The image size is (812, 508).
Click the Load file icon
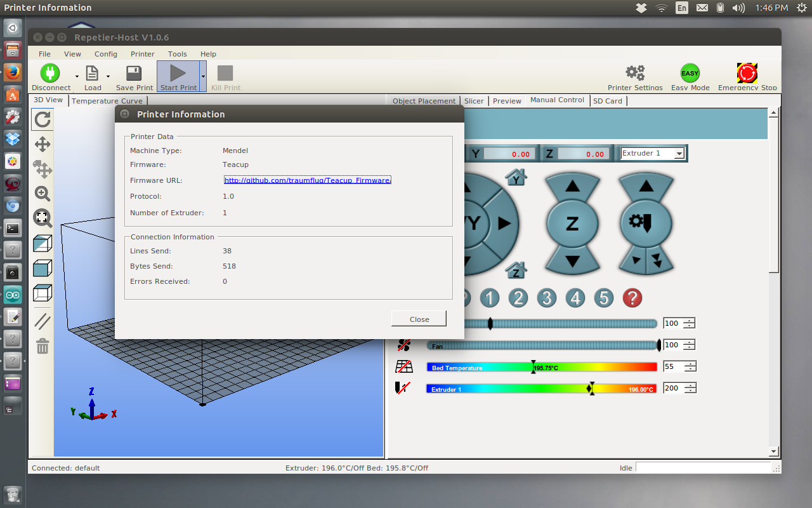coord(92,73)
